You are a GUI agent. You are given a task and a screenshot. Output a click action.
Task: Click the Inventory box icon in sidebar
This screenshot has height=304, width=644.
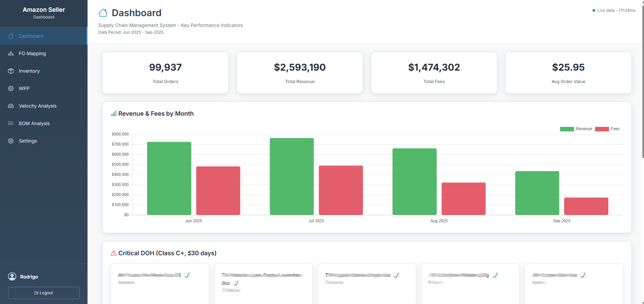(10, 71)
